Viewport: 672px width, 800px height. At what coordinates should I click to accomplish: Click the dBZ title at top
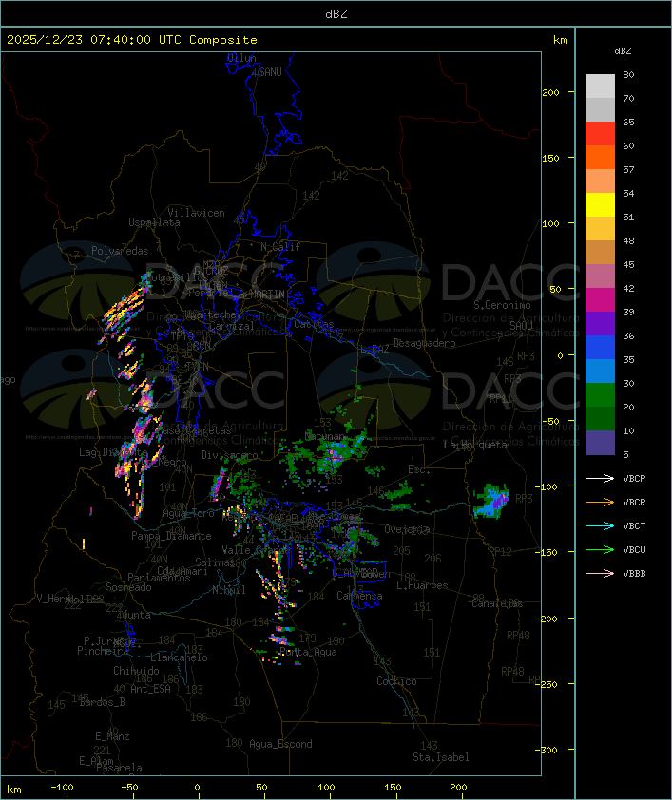pos(336,14)
